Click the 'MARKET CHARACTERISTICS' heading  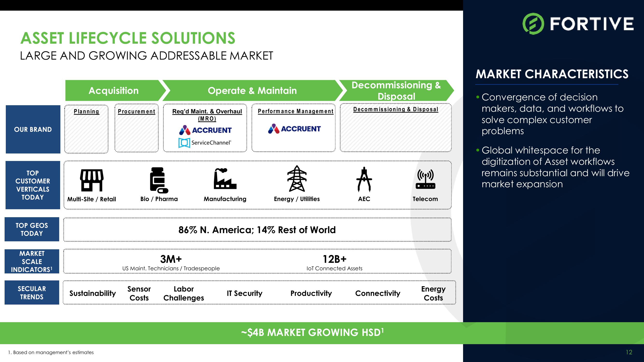pos(552,74)
